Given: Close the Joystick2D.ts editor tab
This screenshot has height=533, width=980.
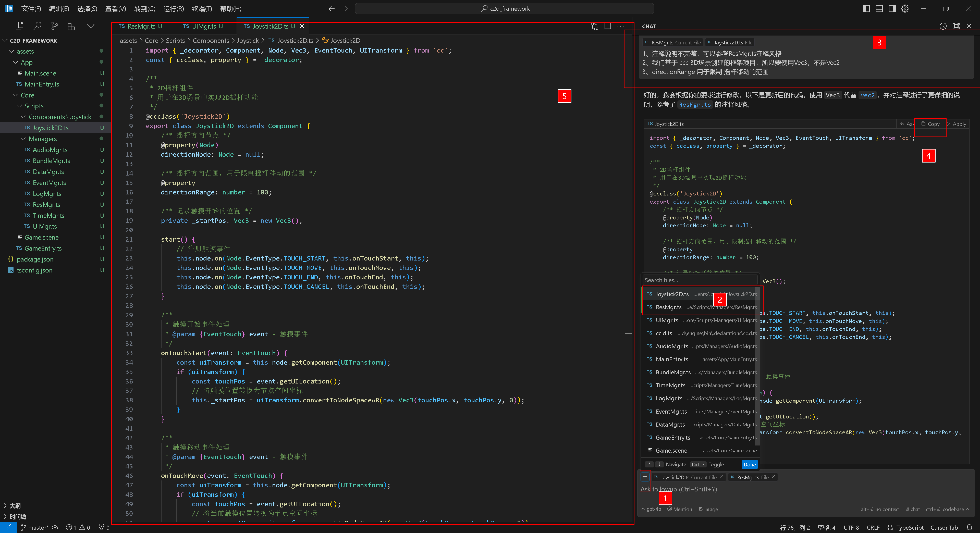Looking at the screenshot, I should click(302, 26).
